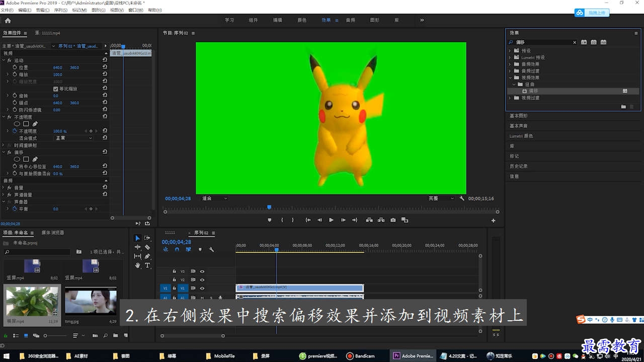Clear effects search field
Viewport: 644px width, 362px height.
(x=575, y=42)
